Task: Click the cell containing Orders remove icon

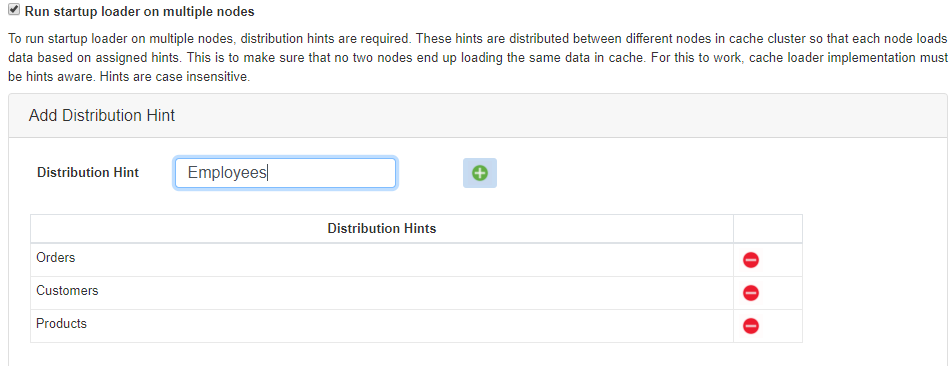Action: click(768, 260)
